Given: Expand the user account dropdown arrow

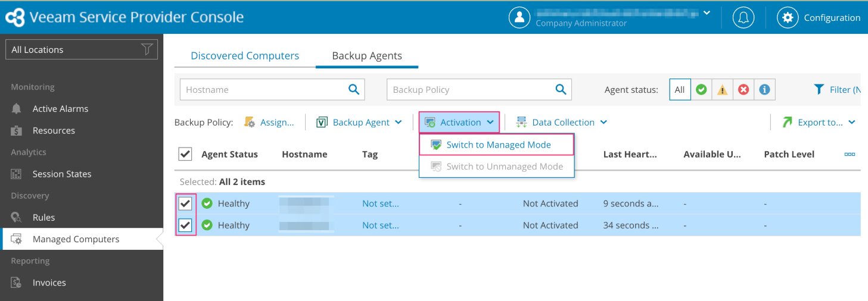Looking at the screenshot, I should (x=707, y=12).
